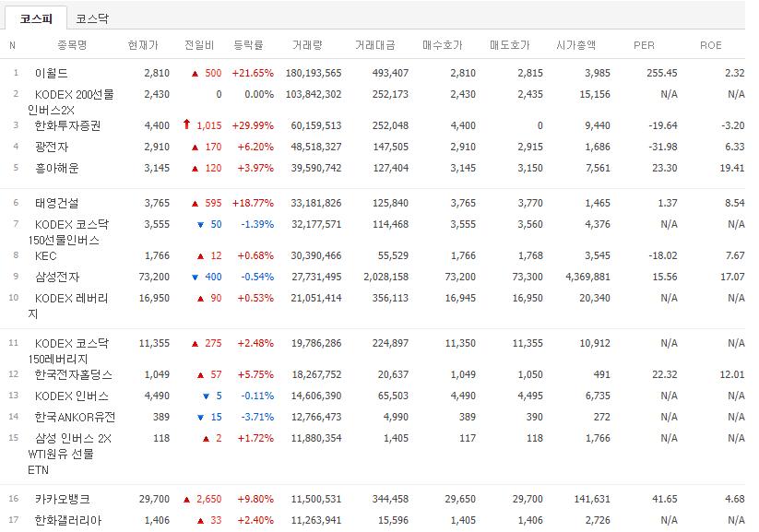The width and height of the screenshot is (759, 532).
Task: Click 한국전자홀딩스 PER value 22.32
Action: (665, 374)
